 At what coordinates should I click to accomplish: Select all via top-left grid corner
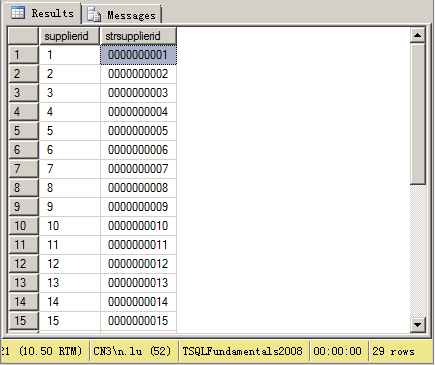pos(23,36)
